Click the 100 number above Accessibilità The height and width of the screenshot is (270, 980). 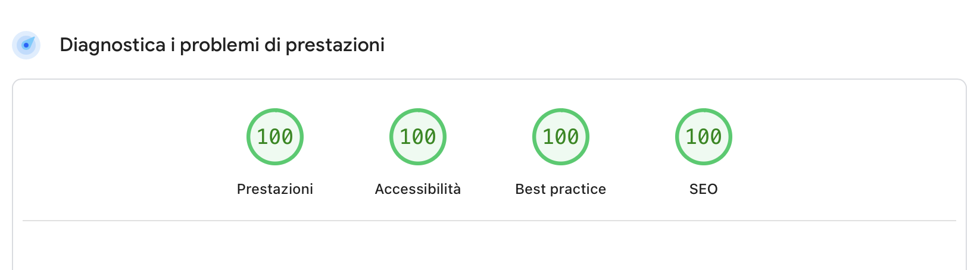[418, 137]
